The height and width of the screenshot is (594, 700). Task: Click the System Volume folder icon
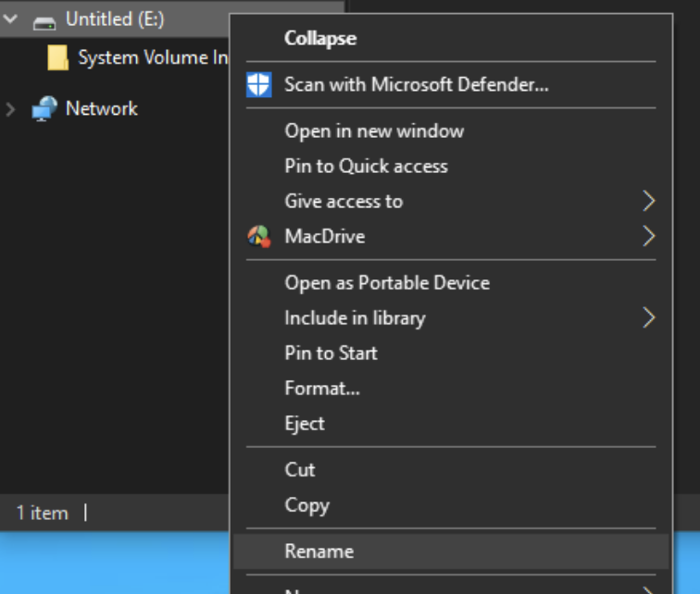[57, 57]
